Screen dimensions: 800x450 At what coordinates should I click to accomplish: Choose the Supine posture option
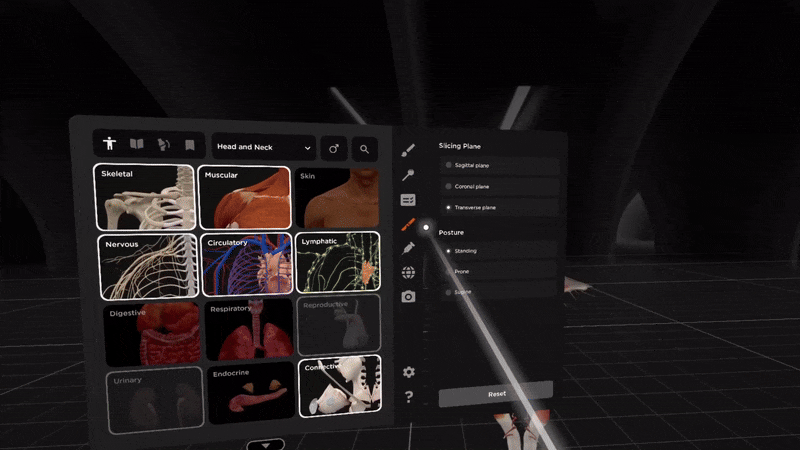tap(498, 292)
